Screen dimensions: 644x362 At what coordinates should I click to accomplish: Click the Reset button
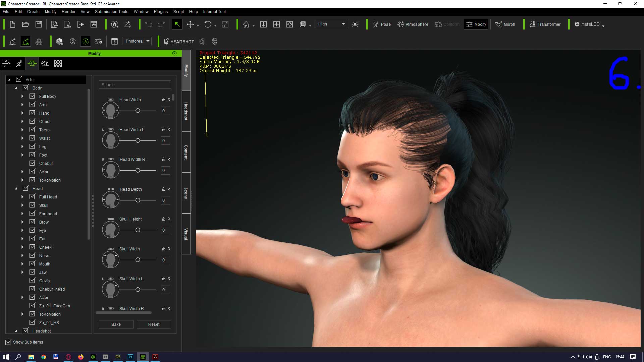tap(154, 324)
